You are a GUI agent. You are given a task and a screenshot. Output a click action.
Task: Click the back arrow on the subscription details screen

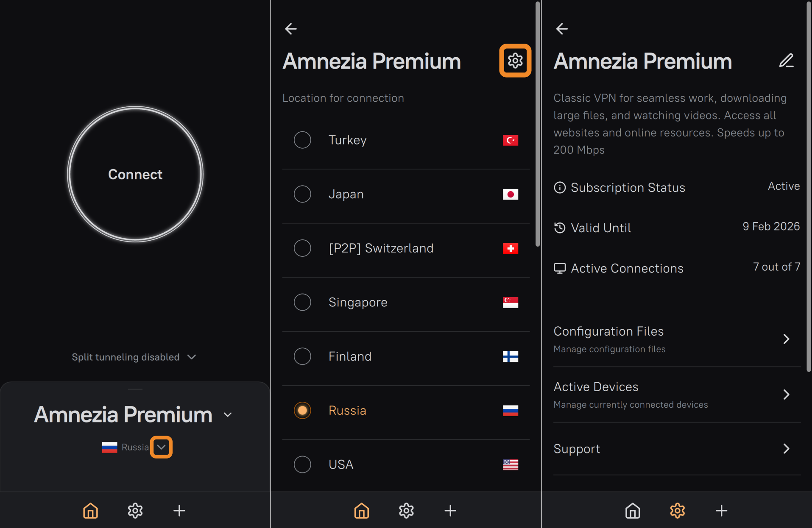click(x=562, y=29)
